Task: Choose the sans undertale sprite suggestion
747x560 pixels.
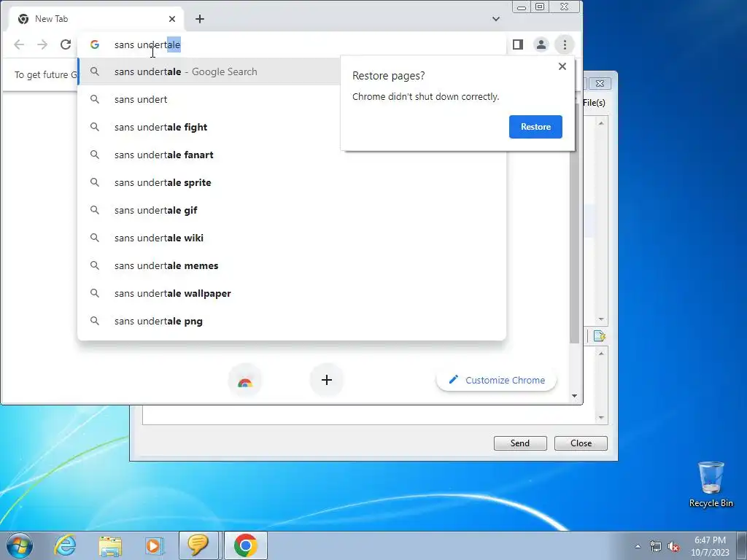Action: coord(292,182)
